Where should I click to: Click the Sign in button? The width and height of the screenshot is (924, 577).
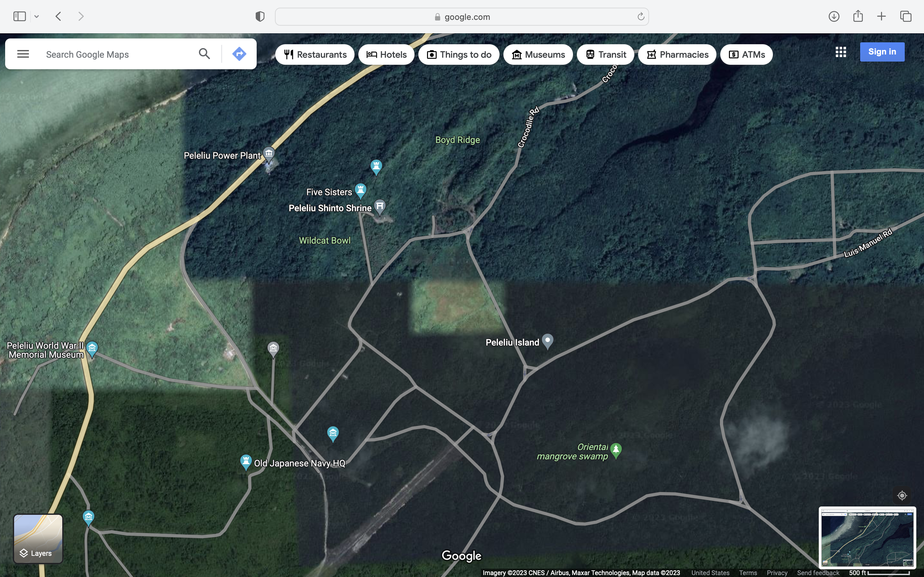882,52
